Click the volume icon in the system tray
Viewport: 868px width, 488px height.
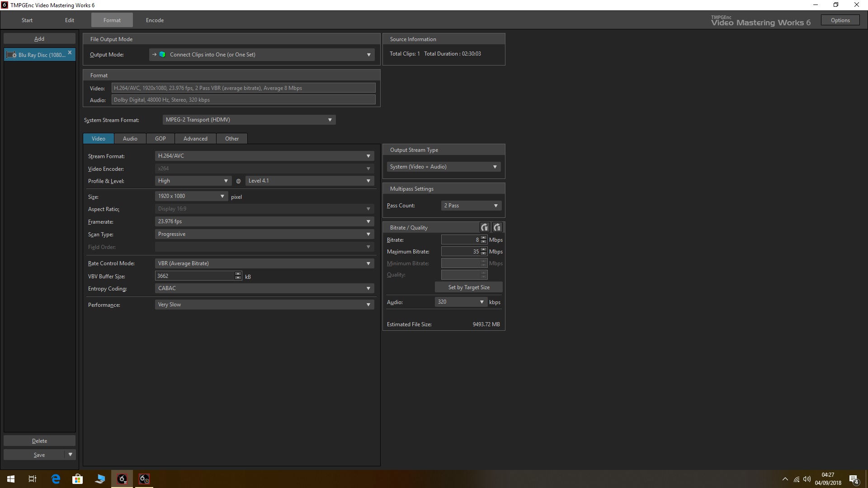pos(807,479)
